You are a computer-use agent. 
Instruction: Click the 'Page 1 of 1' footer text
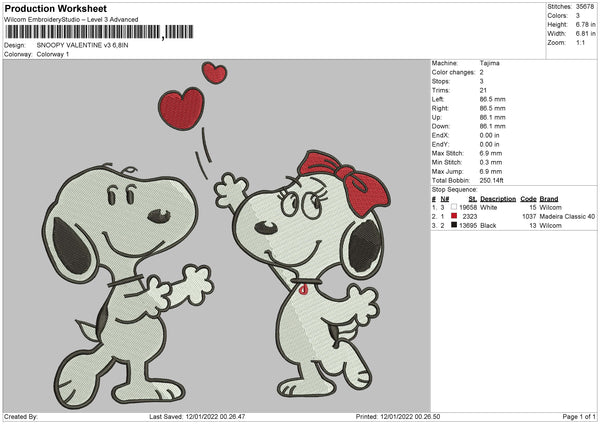point(579,416)
